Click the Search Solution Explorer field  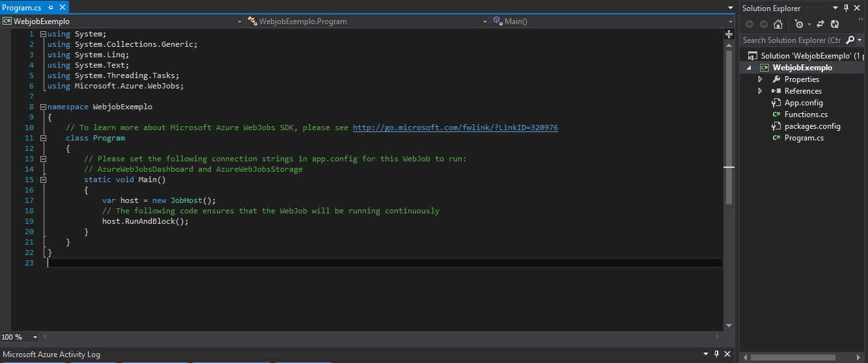point(792,40)
